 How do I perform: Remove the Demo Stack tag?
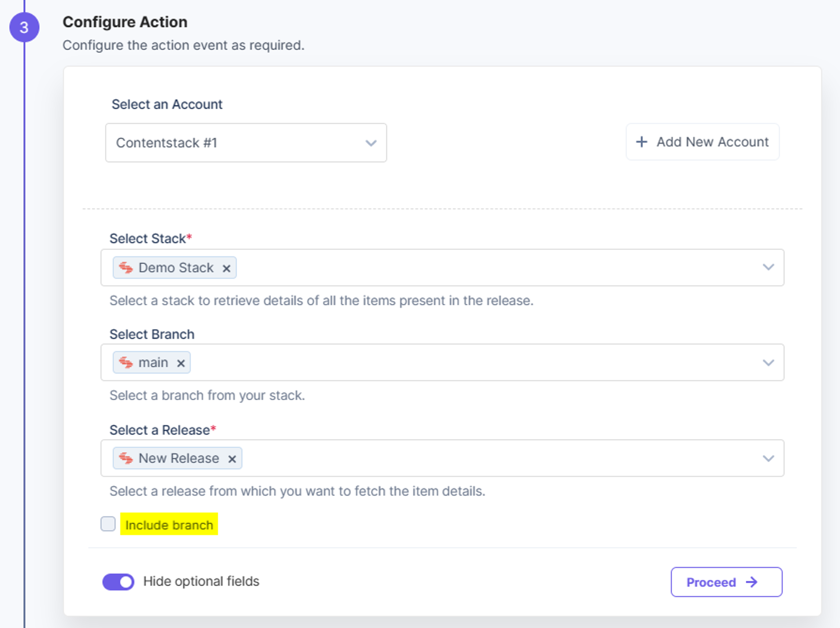coord(226,268)
